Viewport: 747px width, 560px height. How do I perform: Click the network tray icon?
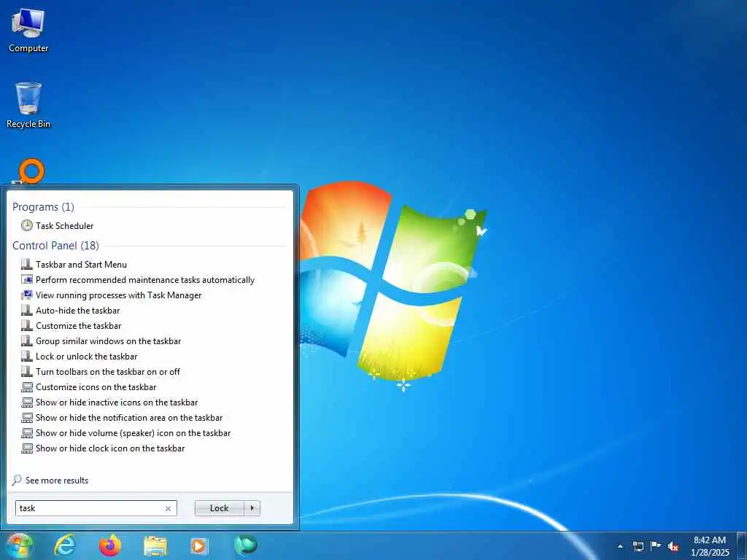coord(638,546)
